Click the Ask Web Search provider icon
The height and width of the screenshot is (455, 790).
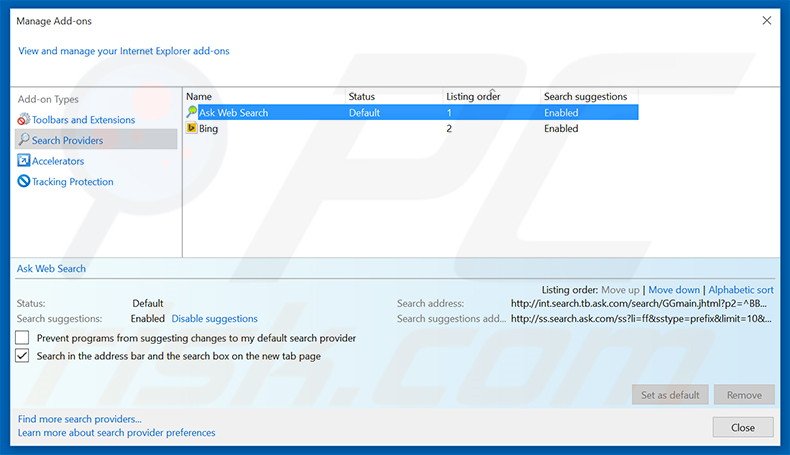click(x=192, y=112)
